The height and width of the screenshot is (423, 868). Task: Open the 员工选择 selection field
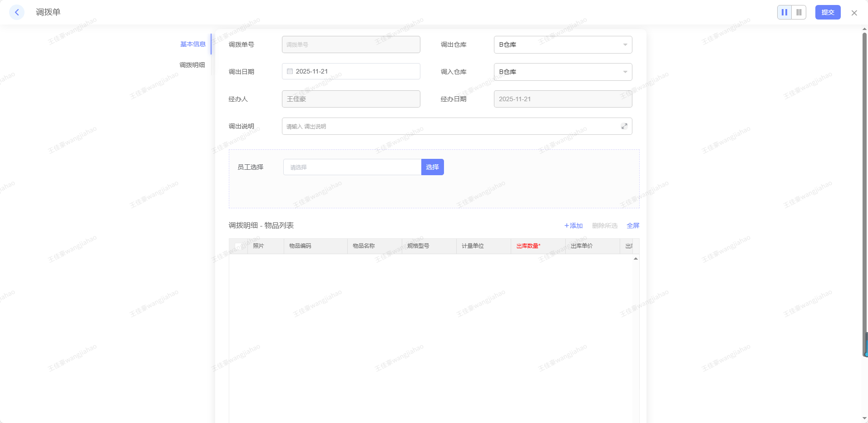352,167
